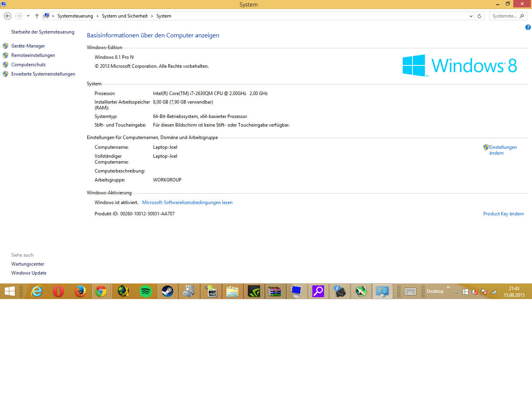Open File Explorer from taskbar
Screen dimensions: 532x419
point(233,291)
